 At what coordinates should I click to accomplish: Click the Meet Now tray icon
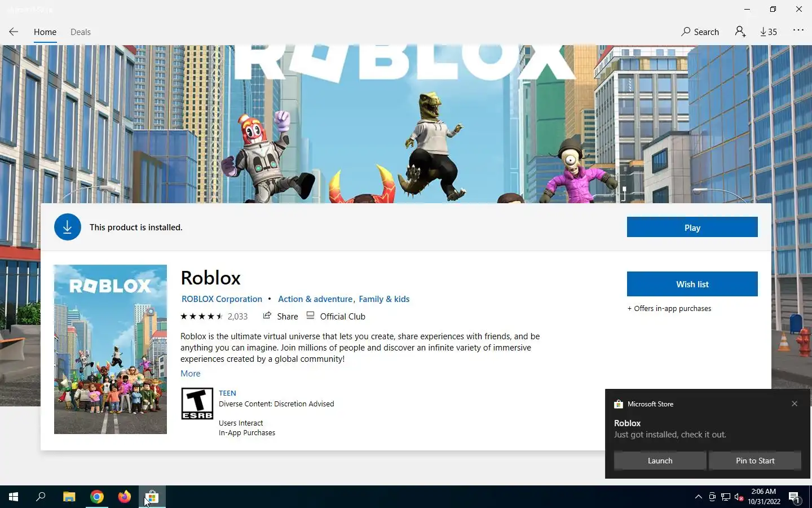point(712,497)
